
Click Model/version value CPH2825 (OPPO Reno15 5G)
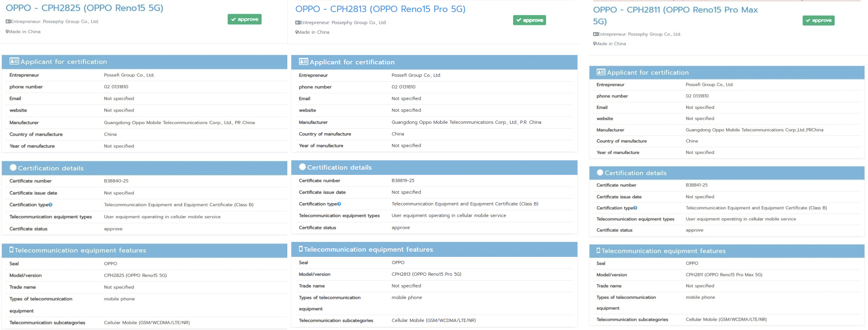[x=135, y=275]
